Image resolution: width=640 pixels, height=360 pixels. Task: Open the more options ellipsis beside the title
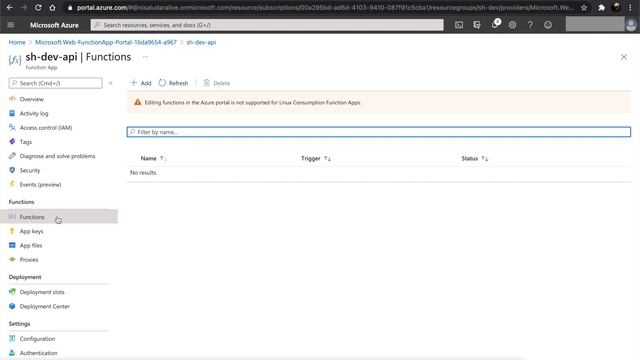[x=145, y=57]
